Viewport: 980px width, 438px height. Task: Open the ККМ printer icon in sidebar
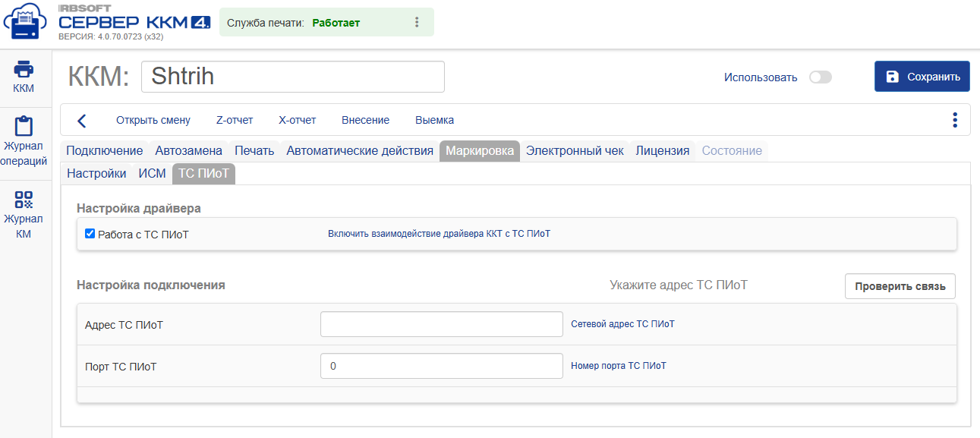point(24,69)
